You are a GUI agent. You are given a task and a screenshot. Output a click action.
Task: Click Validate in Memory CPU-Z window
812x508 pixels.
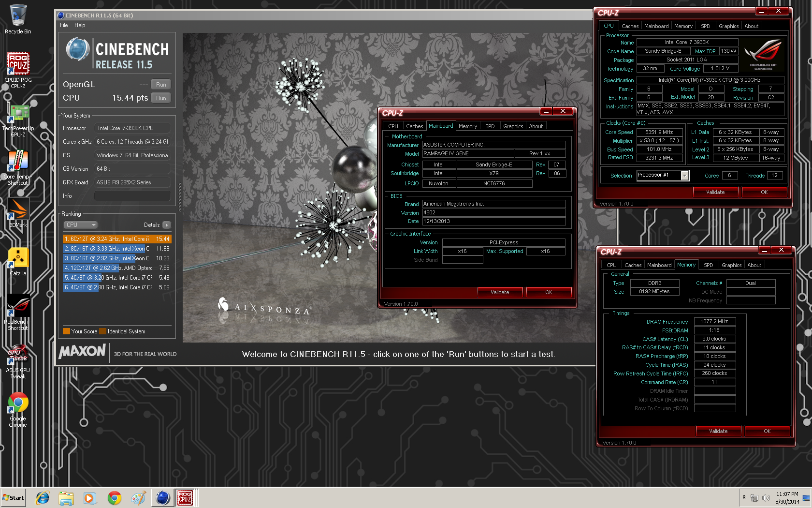click(718, 431)
